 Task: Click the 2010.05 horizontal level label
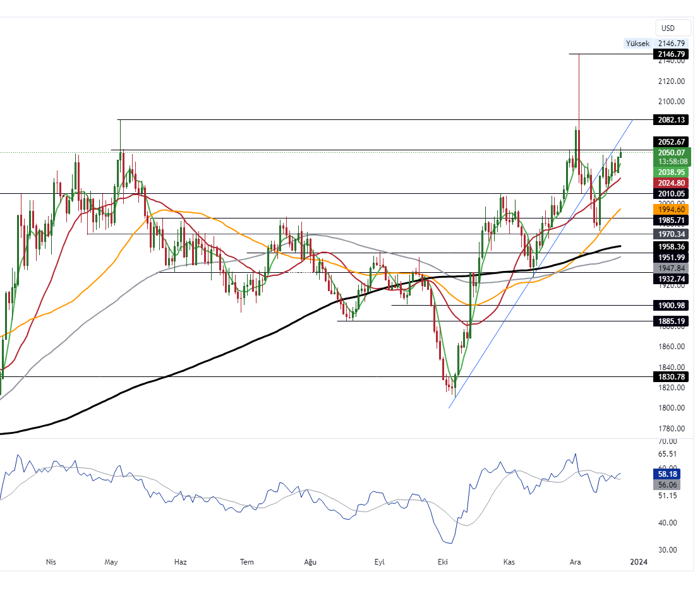pos(671,193)
